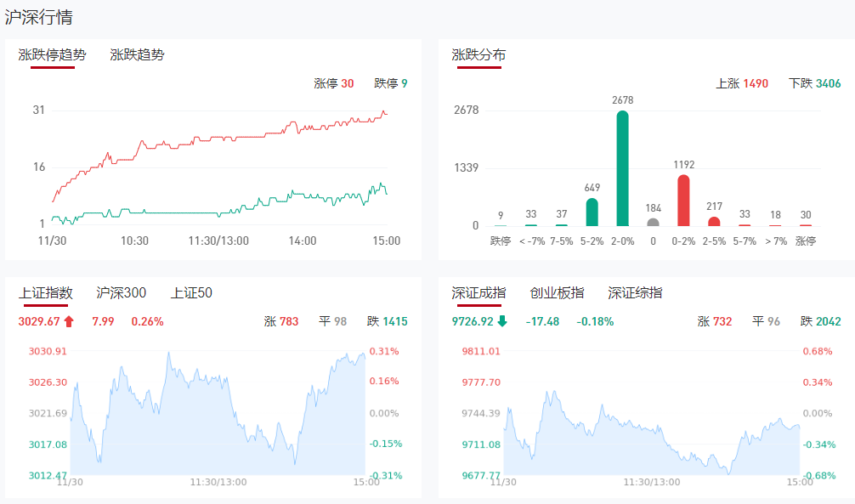This screenshot has width=855, height=504.
Task: Select the 涨跌停趋势 tab
Action: coord(53,55)
